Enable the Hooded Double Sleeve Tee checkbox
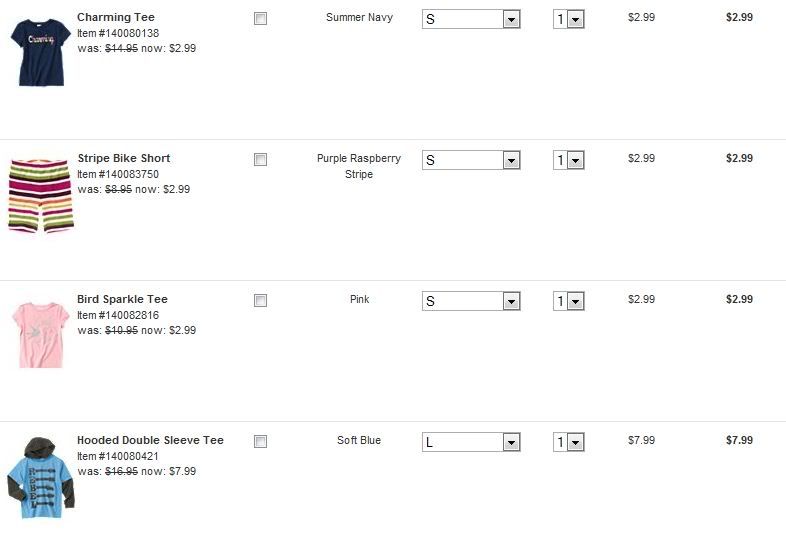This screenshot has height=554, width=786. (261, 441)
